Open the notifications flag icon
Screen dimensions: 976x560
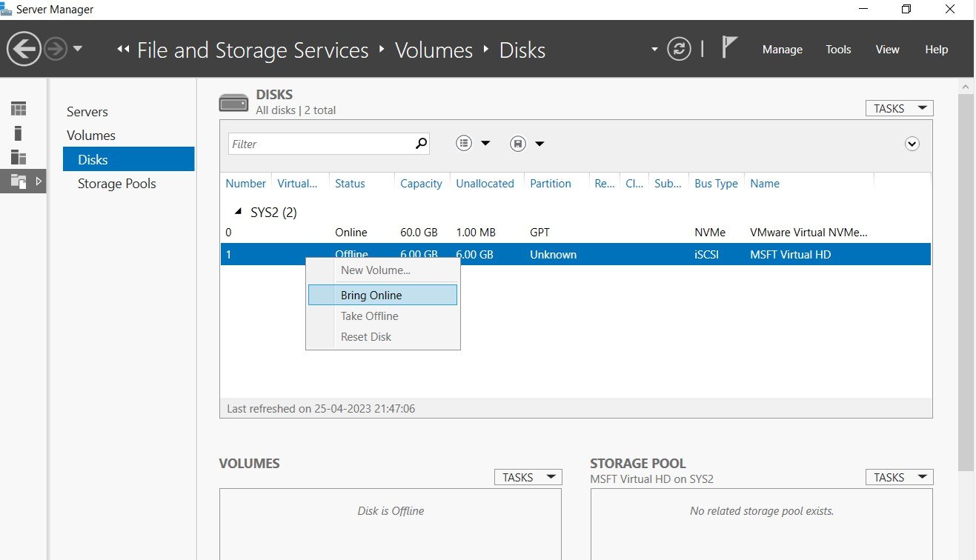(x=730, y=48)
